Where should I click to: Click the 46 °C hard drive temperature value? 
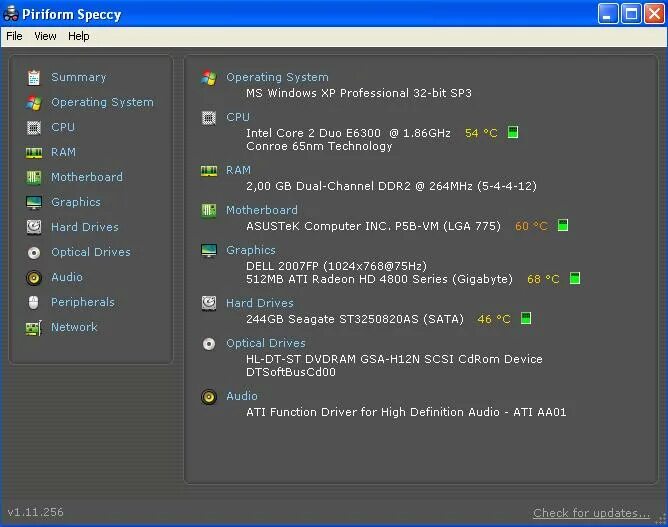click(494, 319)
